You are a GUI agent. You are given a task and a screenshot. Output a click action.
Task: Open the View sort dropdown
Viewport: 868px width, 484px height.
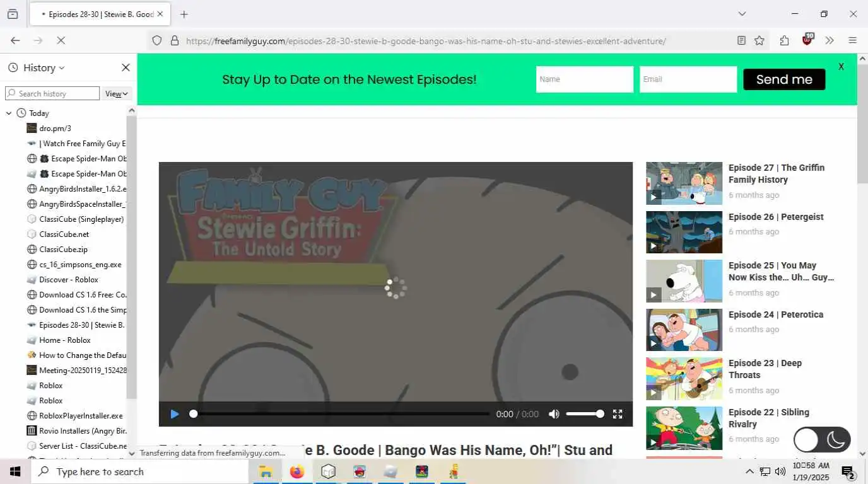tap(117, 93)
